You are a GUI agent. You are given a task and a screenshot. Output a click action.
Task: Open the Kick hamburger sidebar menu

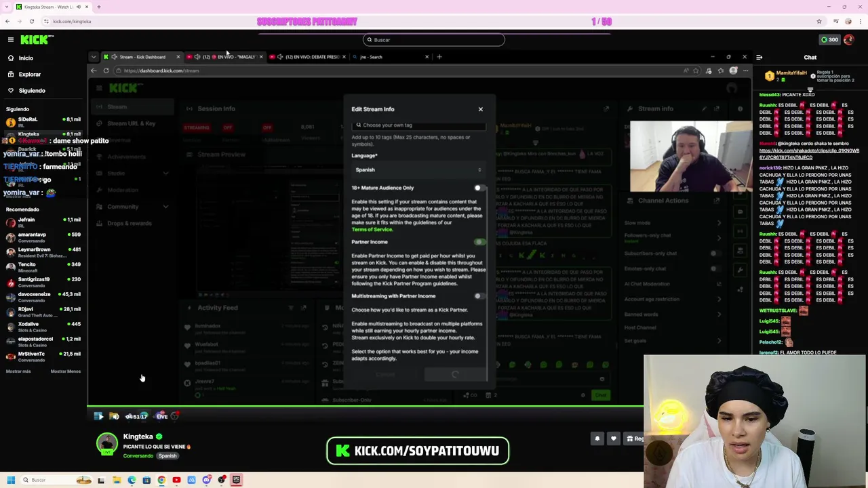[x=11, y=40]
